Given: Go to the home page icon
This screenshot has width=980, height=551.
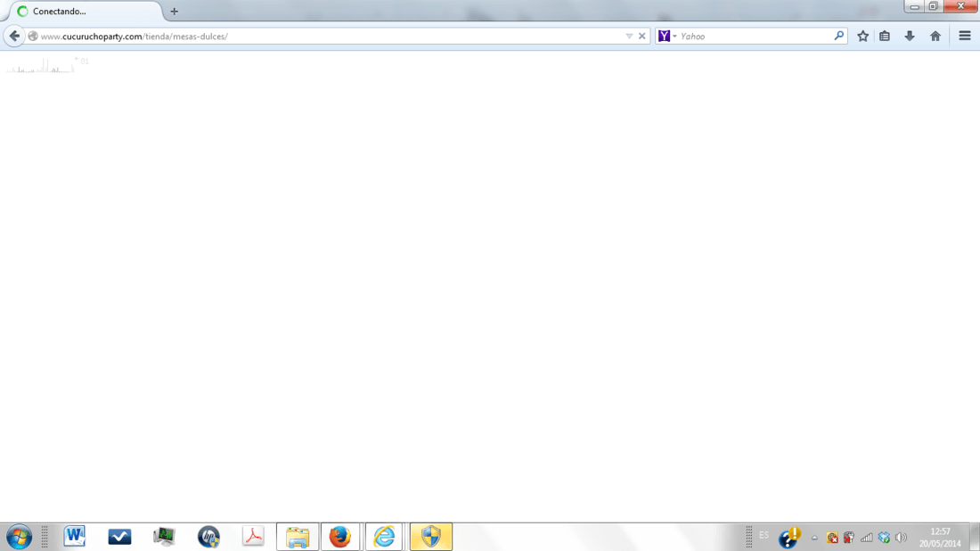Looking at the screenshot, I should tap(935, 37).
